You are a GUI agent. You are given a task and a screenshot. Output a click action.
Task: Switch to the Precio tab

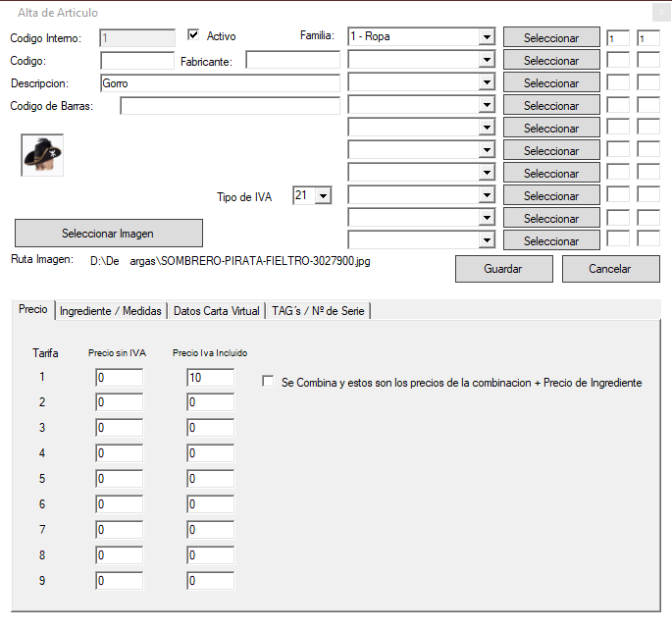[33, 309]
